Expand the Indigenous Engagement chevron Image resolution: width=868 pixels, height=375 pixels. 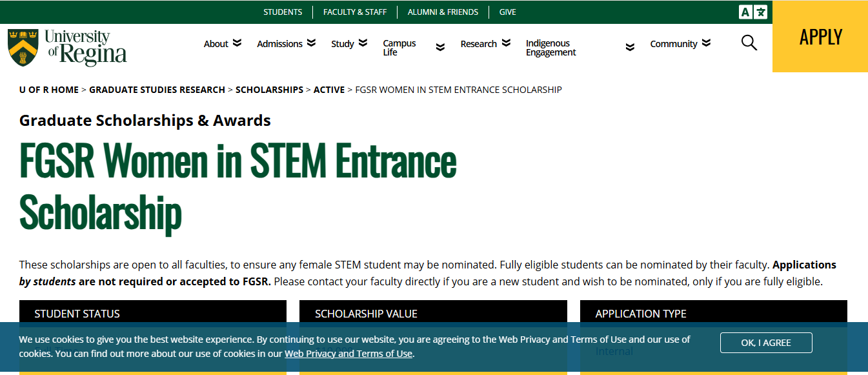coord(631,47)
